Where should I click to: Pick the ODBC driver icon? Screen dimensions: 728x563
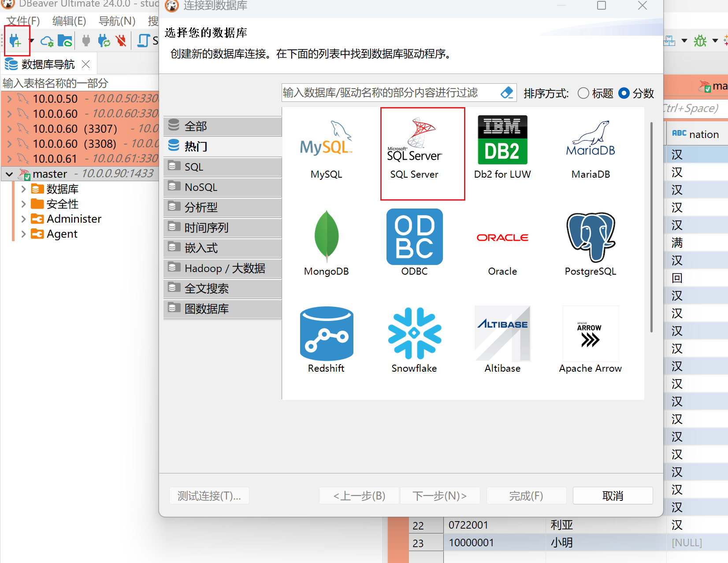coord(414,242)
